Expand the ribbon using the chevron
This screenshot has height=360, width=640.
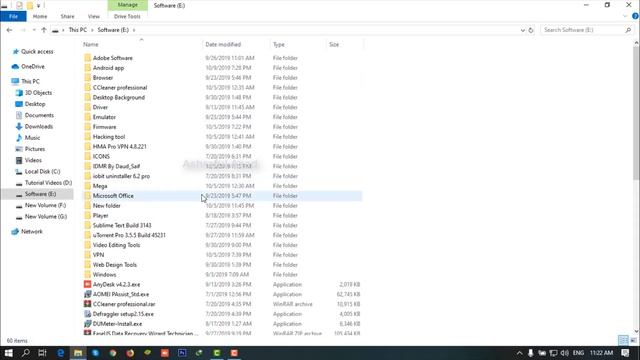pyautogui.click(x=625, y=16)
